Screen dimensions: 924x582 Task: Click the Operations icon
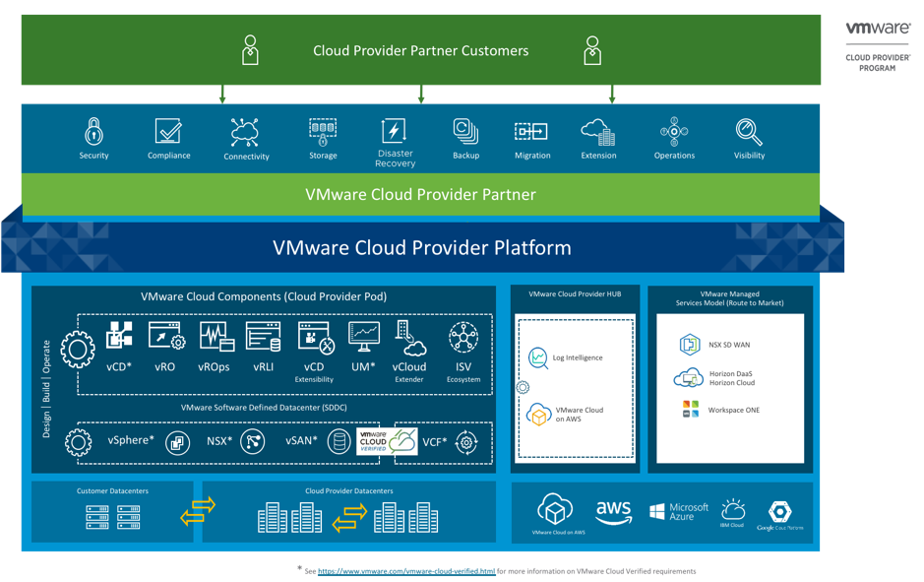(x=674, y=132)
